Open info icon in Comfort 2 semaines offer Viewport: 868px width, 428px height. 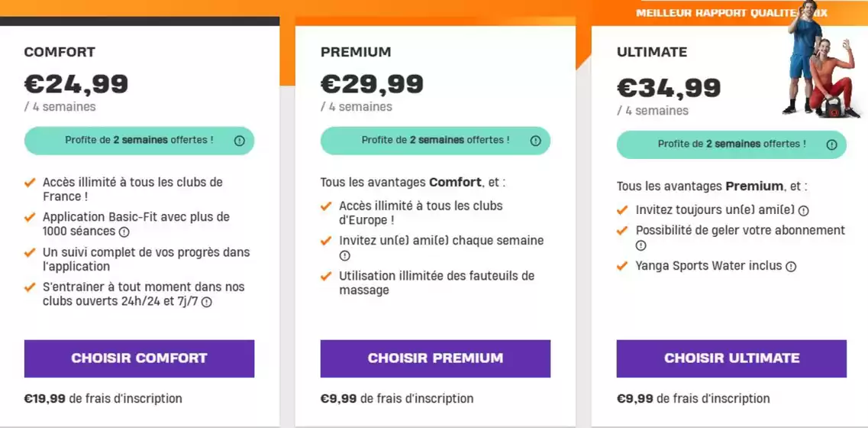click(x=240, y=141)
